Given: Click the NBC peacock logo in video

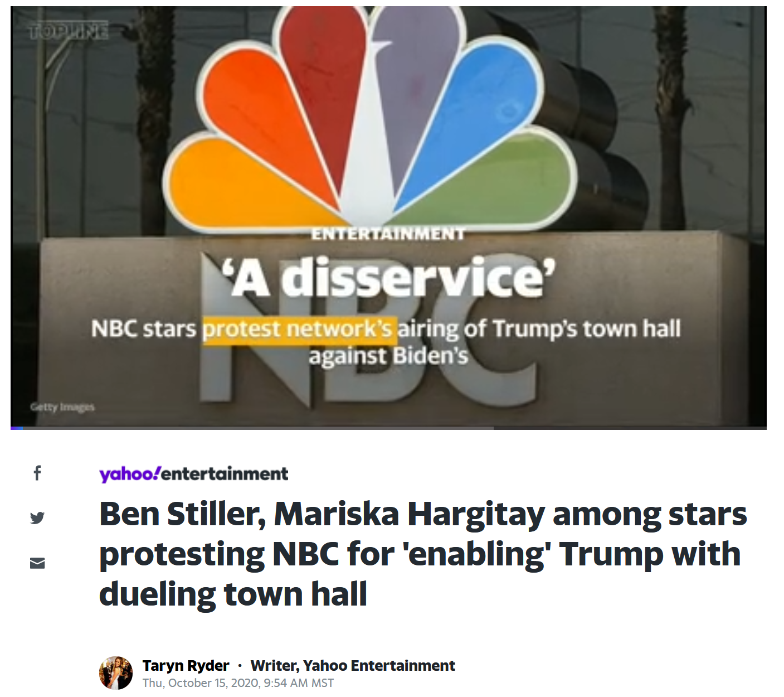Looking at the screenshot, I should coord(371,120).
